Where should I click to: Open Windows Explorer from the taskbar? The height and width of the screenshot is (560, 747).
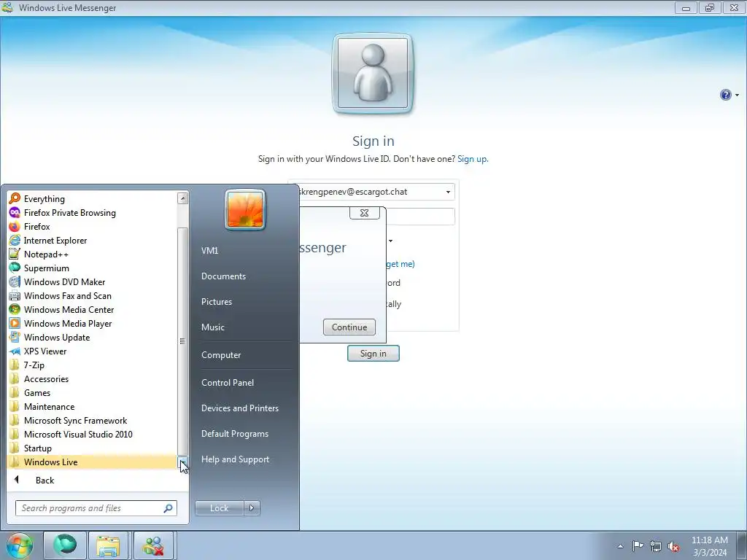[x=108, y=545]
